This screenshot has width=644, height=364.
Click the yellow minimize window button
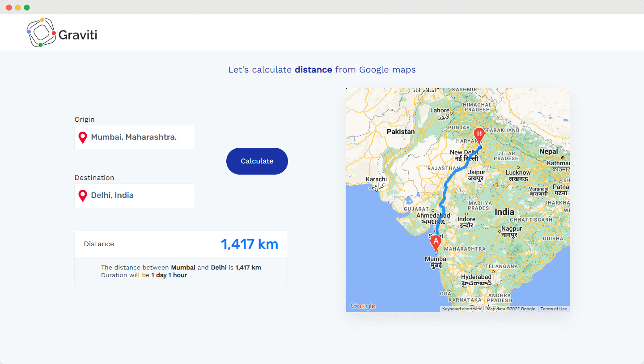[18, 8]
